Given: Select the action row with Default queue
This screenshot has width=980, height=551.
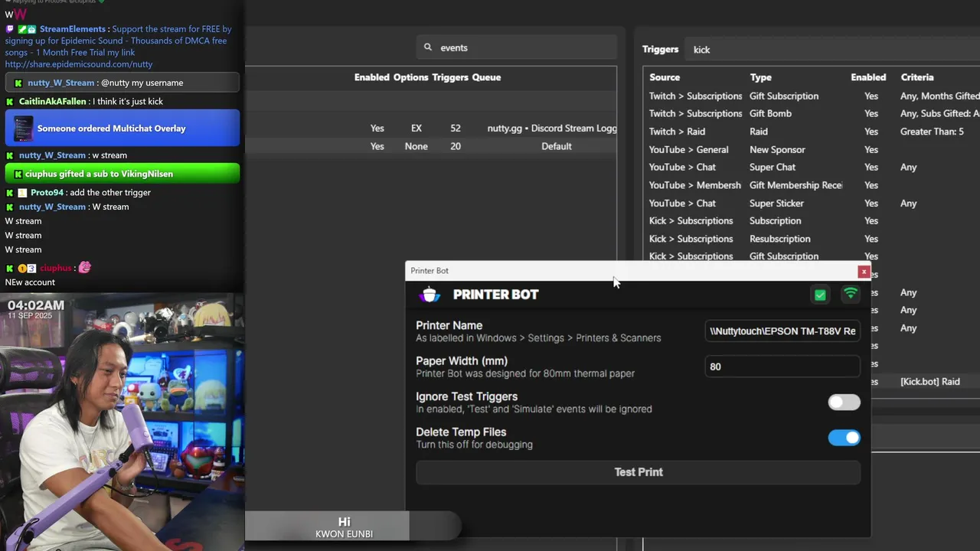Looking at the screenshot, I should click(431, 146).
